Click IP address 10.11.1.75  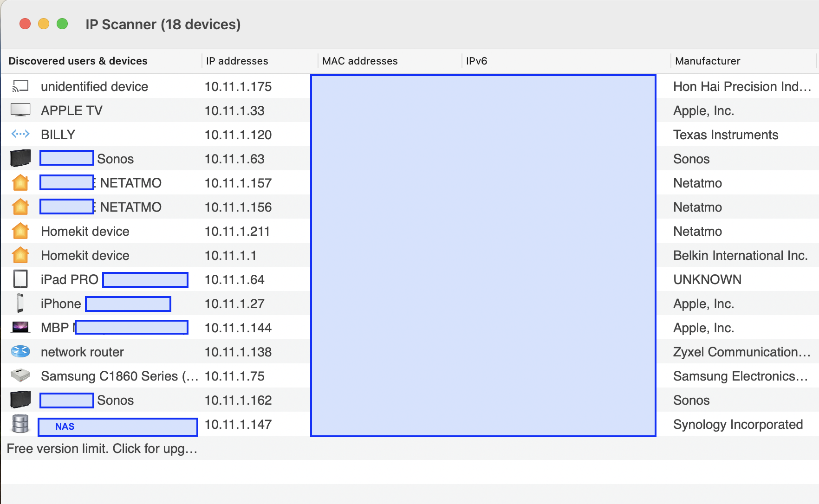(234, 376)
